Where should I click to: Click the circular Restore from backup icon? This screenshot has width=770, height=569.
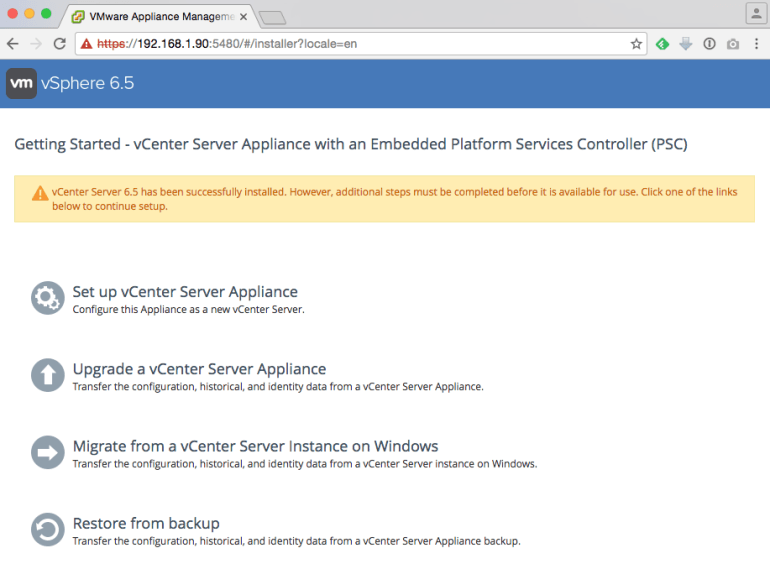pos(47,529)
